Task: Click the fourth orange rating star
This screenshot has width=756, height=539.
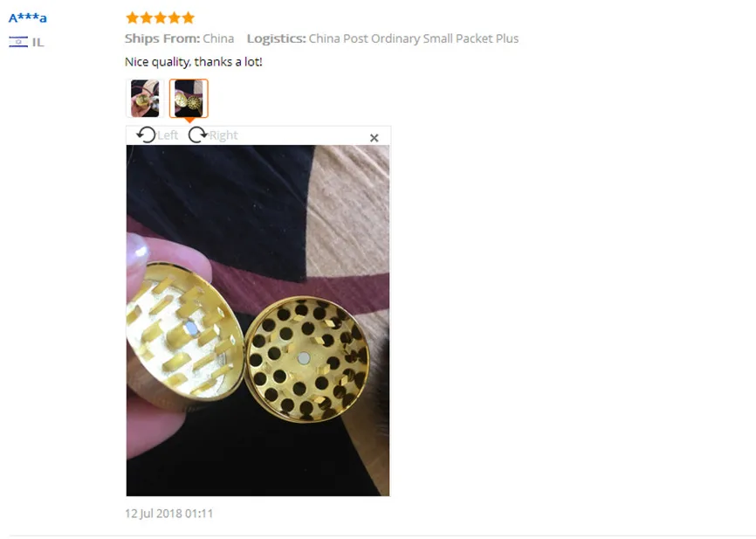Action: 174,17
